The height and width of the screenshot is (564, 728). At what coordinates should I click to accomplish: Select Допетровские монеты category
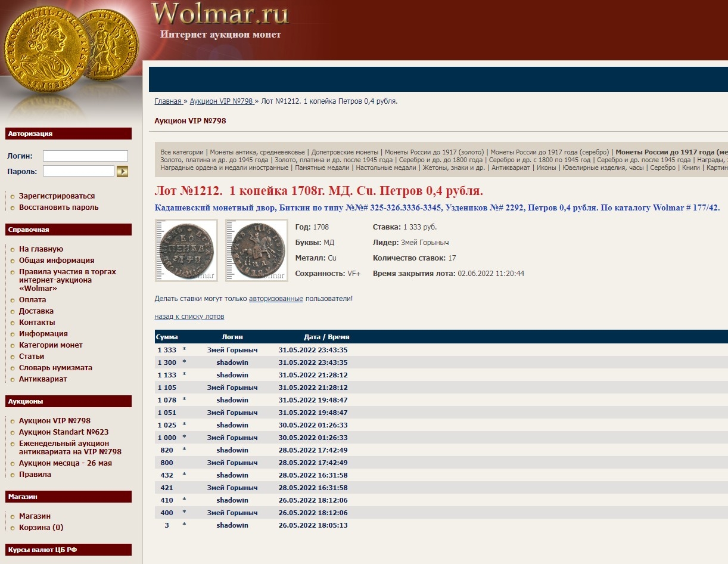tap(345, 152)
